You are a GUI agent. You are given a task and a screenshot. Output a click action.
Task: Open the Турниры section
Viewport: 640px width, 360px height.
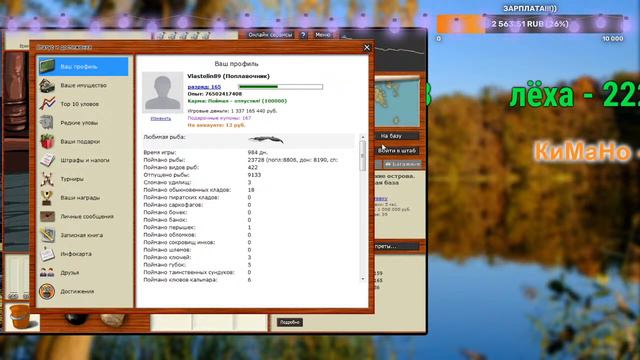click(x=83, y=179)
